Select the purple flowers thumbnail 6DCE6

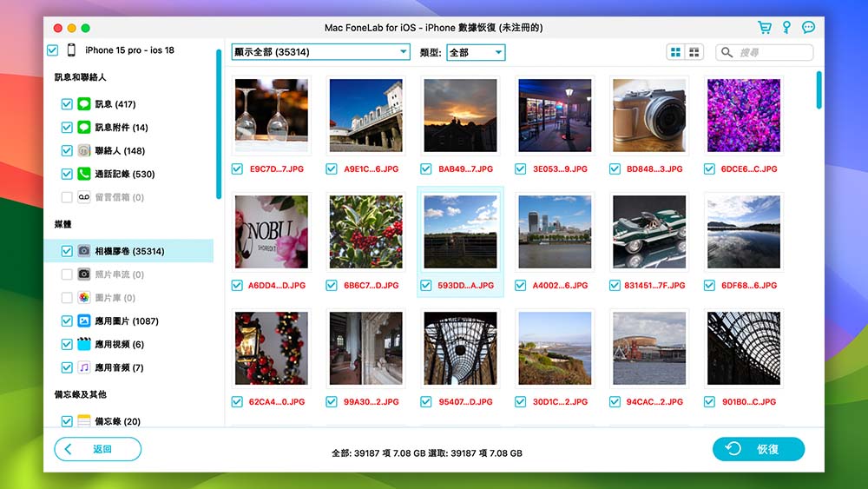pos(744,116)
